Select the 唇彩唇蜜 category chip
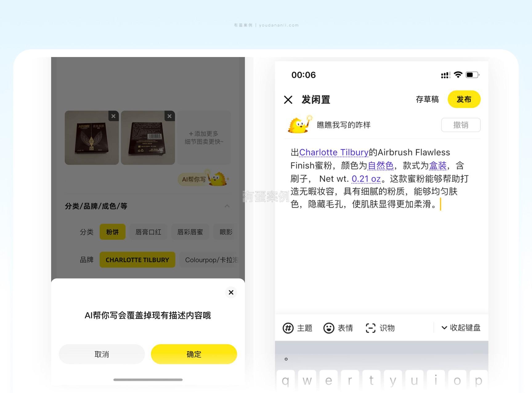The image size is (532, 393). [x=190, y=232]
